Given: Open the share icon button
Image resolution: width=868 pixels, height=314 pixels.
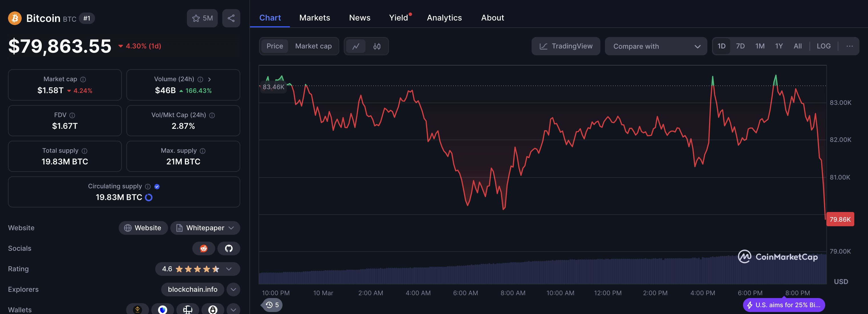Looking at the screenshot, I should click(231, 18).
